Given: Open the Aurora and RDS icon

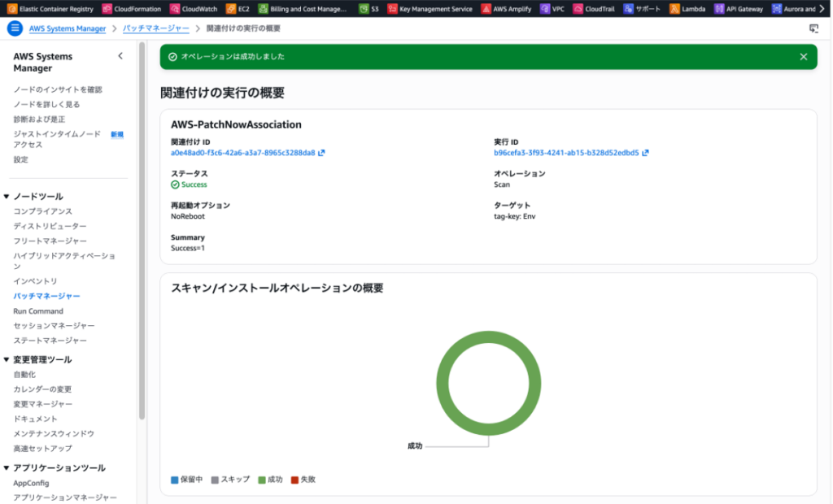Looking at the screenshot, I should [x=777, y=8].
